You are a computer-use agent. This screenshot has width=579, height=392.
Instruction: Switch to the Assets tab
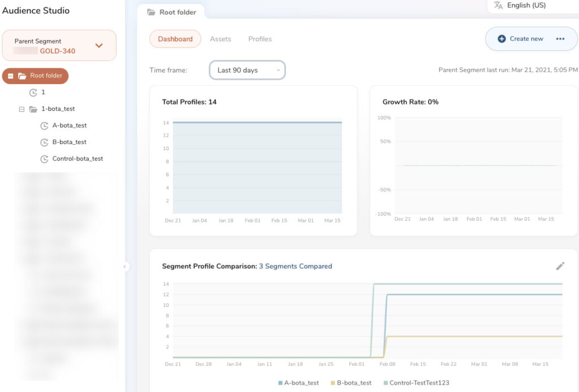pyautogui.click(x=221, y=39)
